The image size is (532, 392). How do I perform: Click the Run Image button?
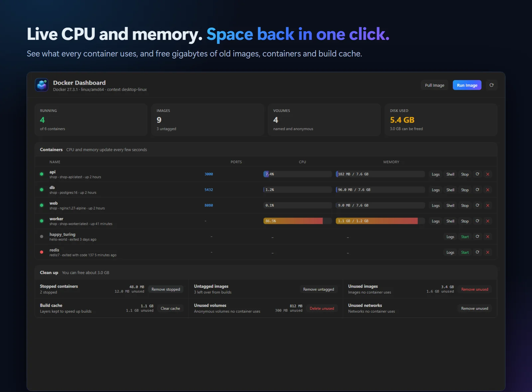pyautogui.click(x=467, y=85)
